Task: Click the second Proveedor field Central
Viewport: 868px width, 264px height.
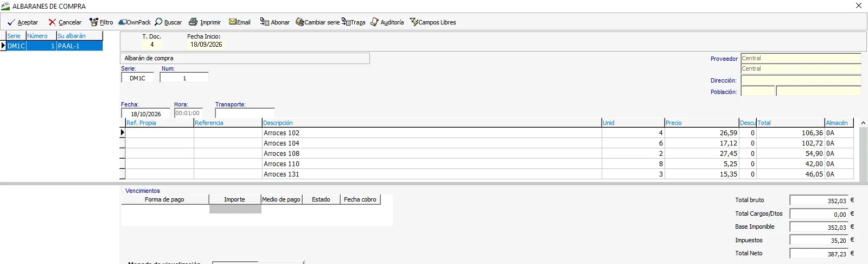Action: 801,69
